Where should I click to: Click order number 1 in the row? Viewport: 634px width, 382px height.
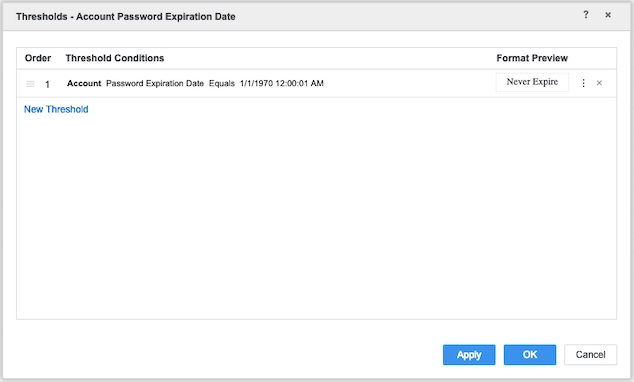click(47, 84)
